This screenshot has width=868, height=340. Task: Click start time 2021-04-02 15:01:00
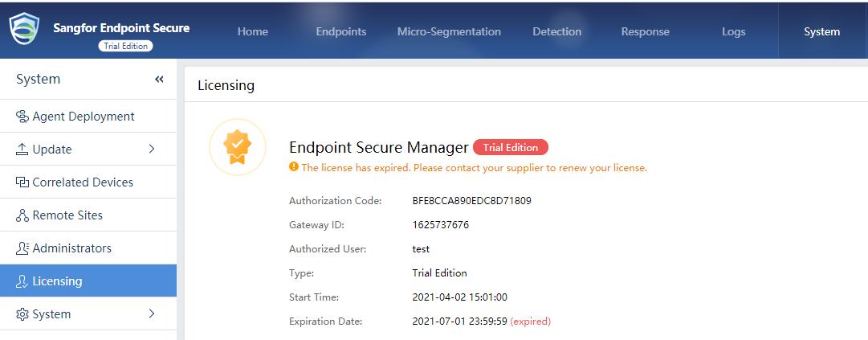pos(460,297)
